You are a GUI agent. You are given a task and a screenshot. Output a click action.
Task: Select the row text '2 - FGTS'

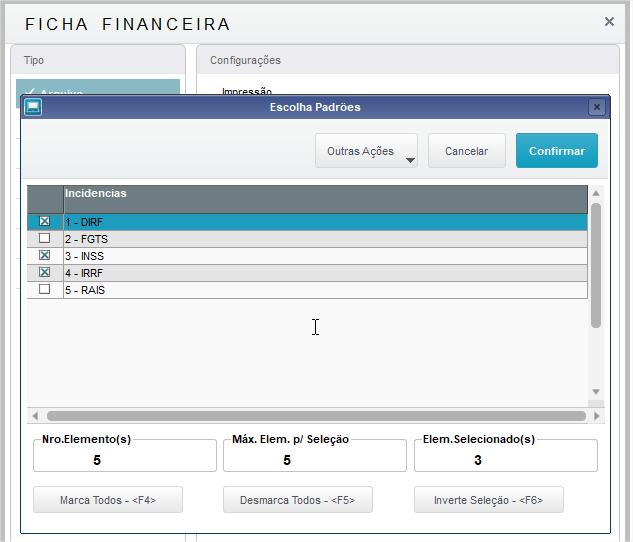87,239
